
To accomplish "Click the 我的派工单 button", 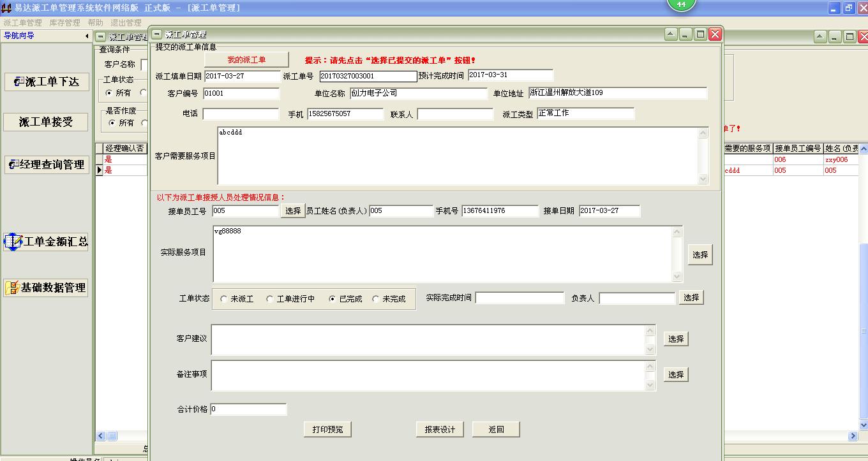I will (x=246, y=60).
